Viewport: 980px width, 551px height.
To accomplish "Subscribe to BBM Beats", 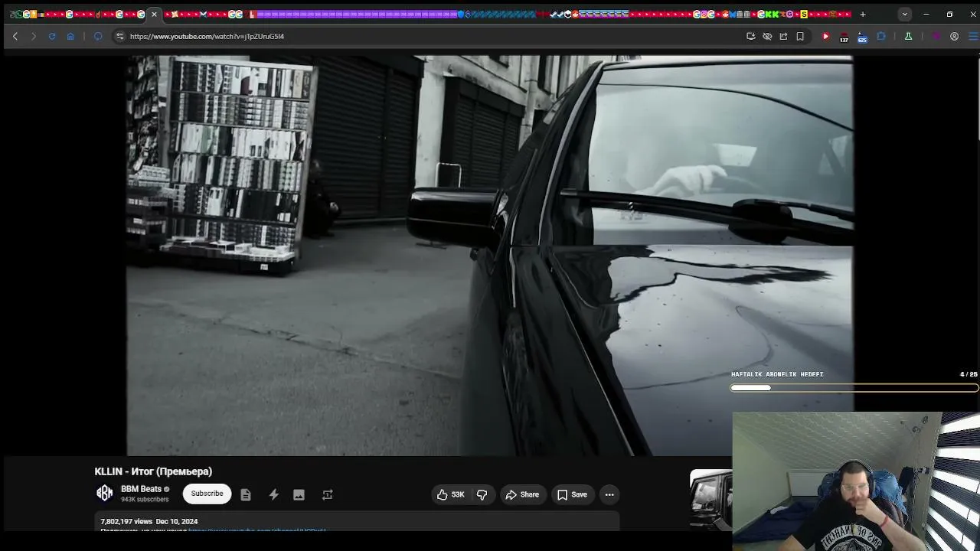I will (207, 494).
